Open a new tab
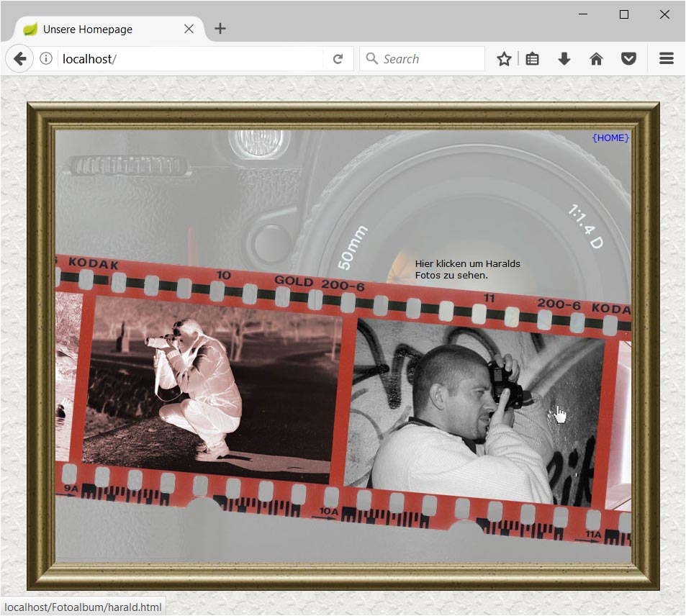This screenshot has width=686, height=616. point(220,29)
